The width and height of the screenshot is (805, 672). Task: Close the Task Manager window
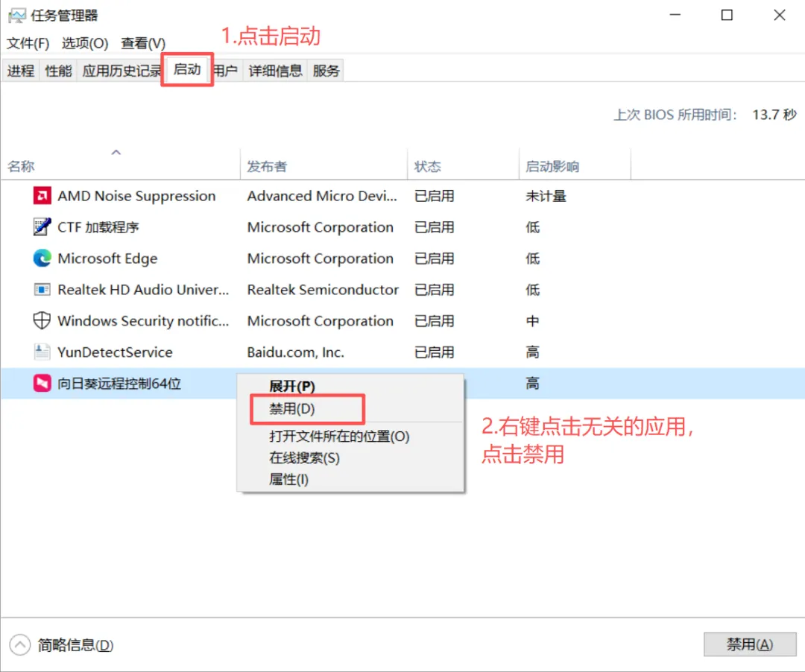tap(780, 15)
